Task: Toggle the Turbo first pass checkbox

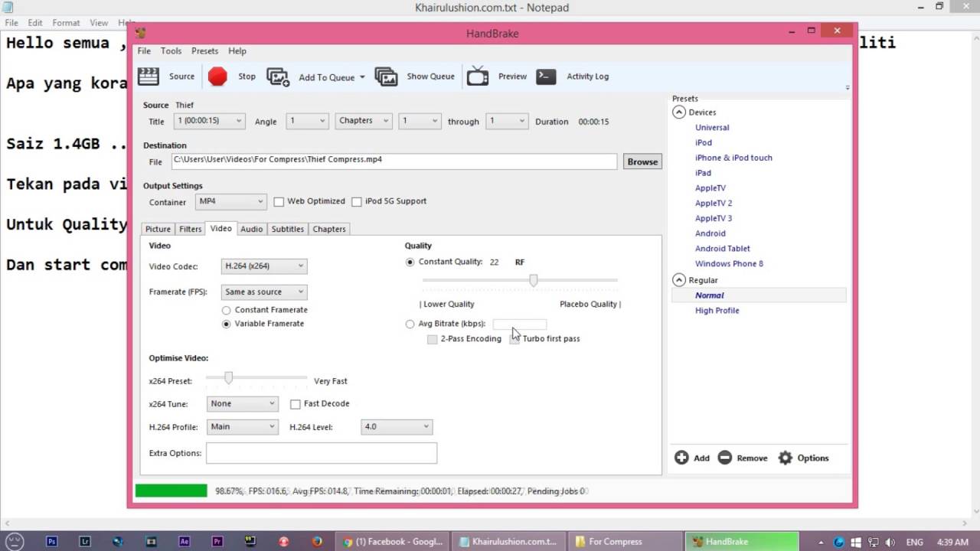Action: [514, 339]
